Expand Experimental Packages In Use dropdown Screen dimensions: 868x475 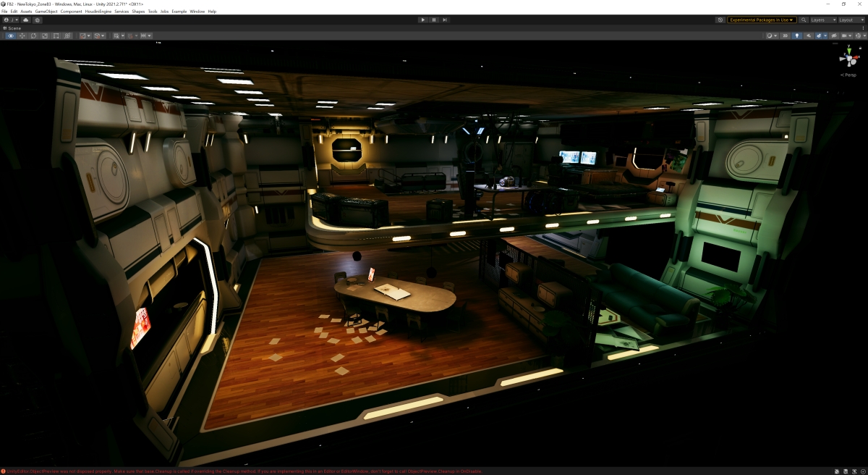762,20
